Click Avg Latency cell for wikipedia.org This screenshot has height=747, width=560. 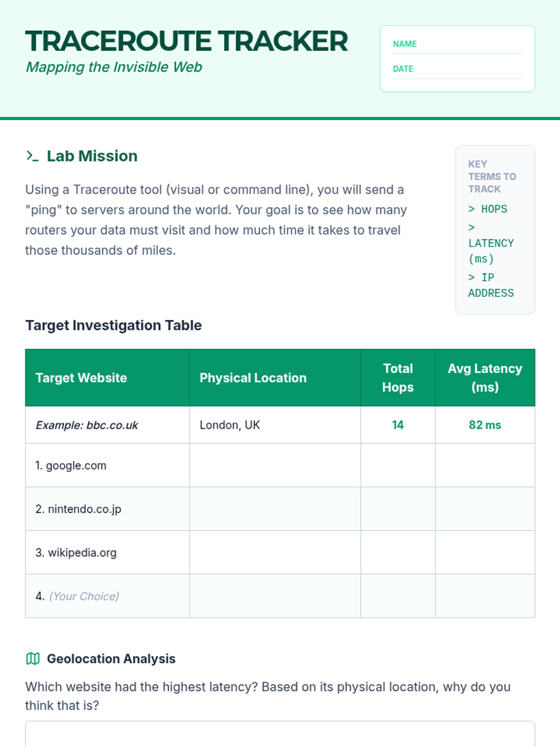pyautogui.click(x=485, y=552)
